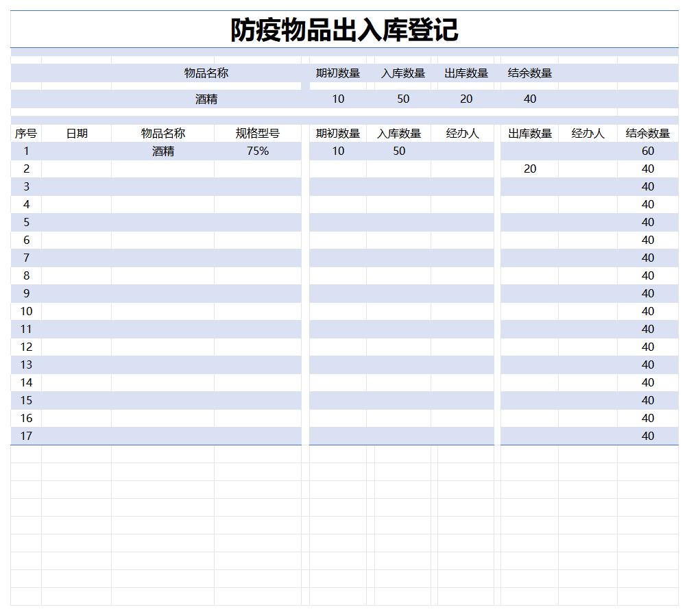Screen dimensions: 689x616
Task: Select sequence number 11
Action: click(x=26, y=329)
